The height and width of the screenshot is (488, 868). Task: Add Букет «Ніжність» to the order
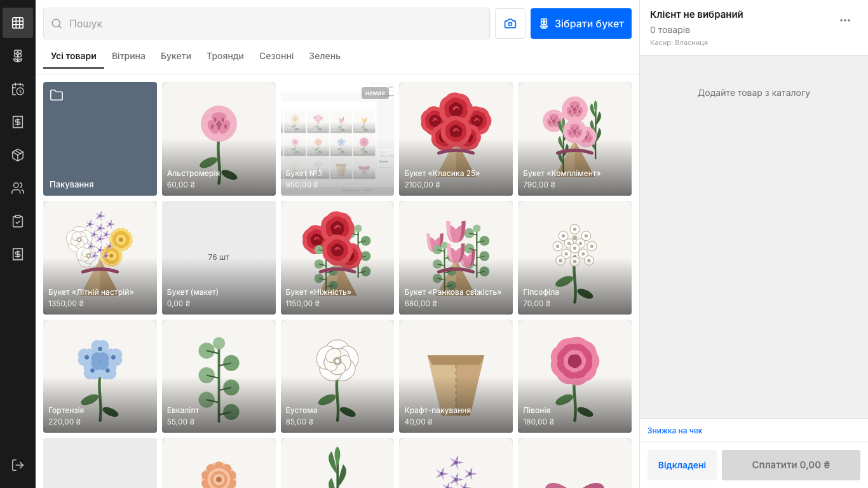(x=337, y=257)
